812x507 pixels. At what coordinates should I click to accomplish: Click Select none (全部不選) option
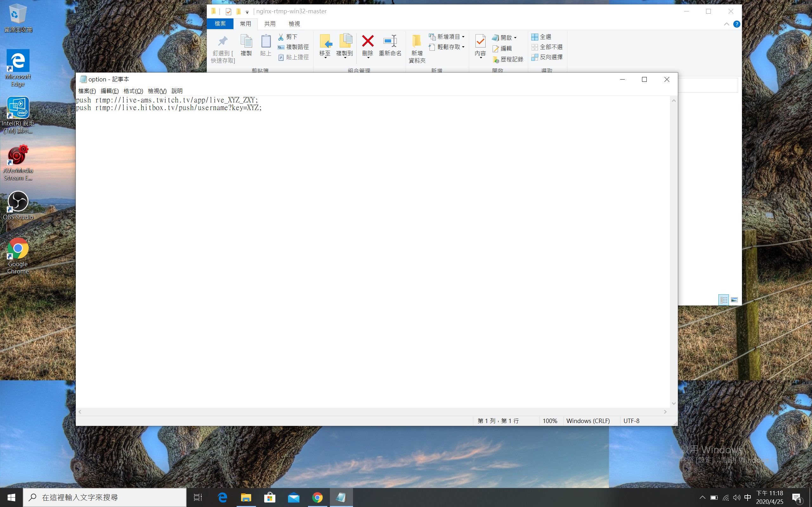click(x=547, y=47)
